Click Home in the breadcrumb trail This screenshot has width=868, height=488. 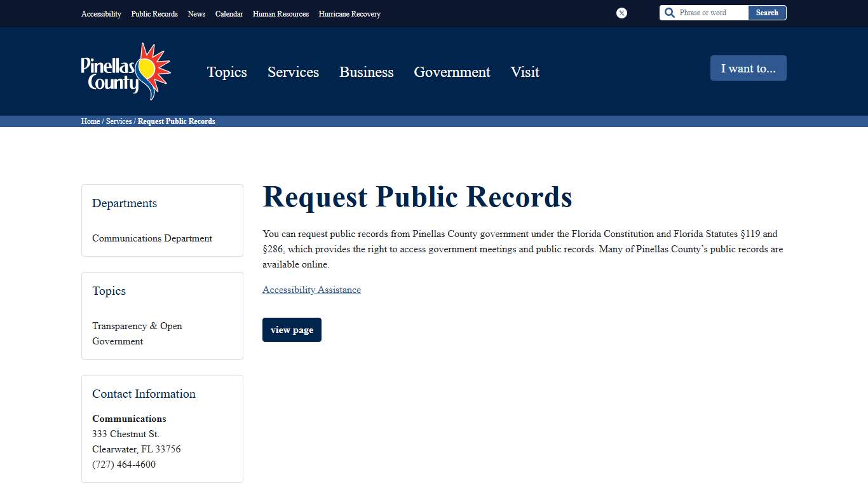tap(90, 121)
